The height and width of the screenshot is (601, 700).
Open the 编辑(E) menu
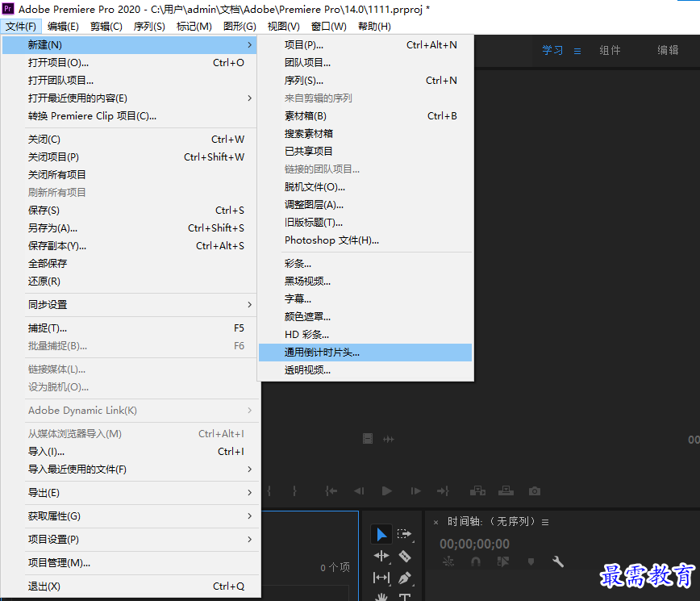pyautogui.click(x=63, y=27)
